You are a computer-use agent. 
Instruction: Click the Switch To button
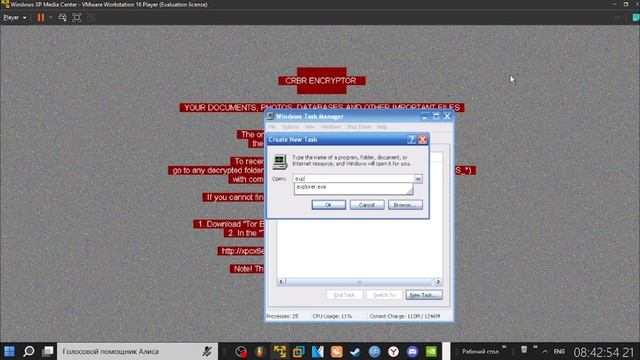[384, 295]
